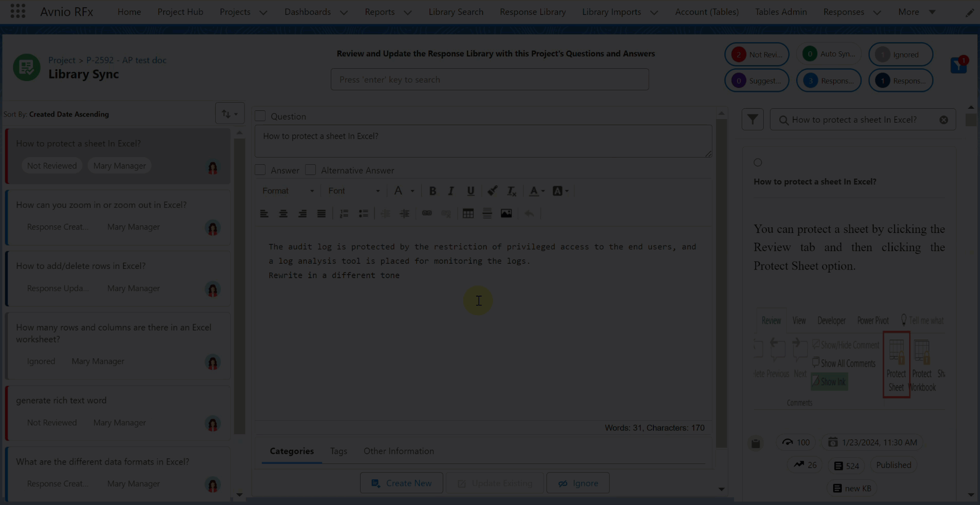Screen dimensions: 980x505
Task: Toggle bold formatting
Action: [x=432, y=191]
